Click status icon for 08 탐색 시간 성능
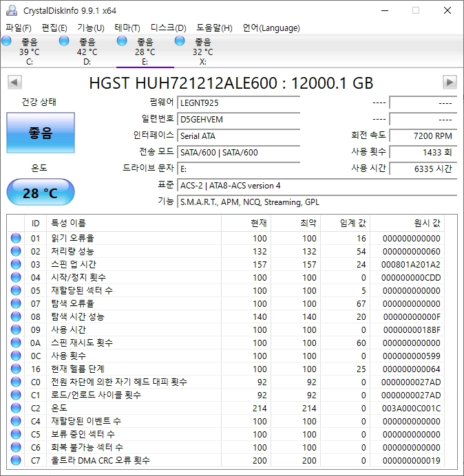The width and height of the screenshot is (464, 476). tap(16, 316)
